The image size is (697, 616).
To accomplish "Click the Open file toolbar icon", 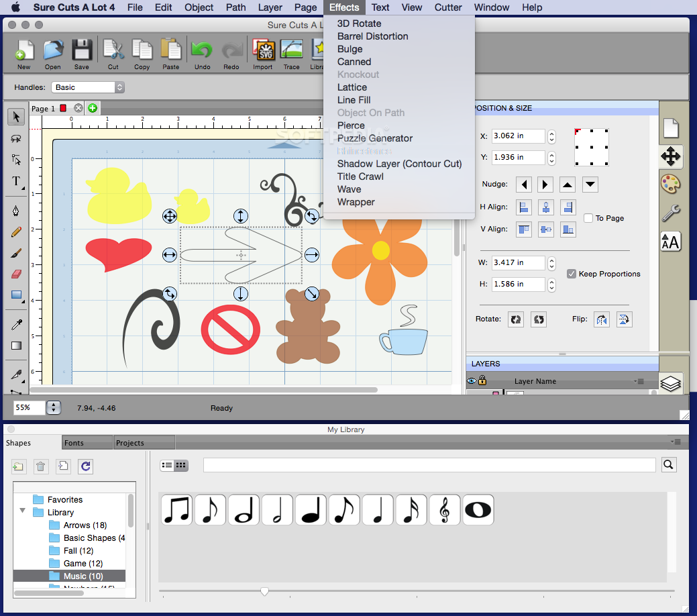I will click(53, 54).
